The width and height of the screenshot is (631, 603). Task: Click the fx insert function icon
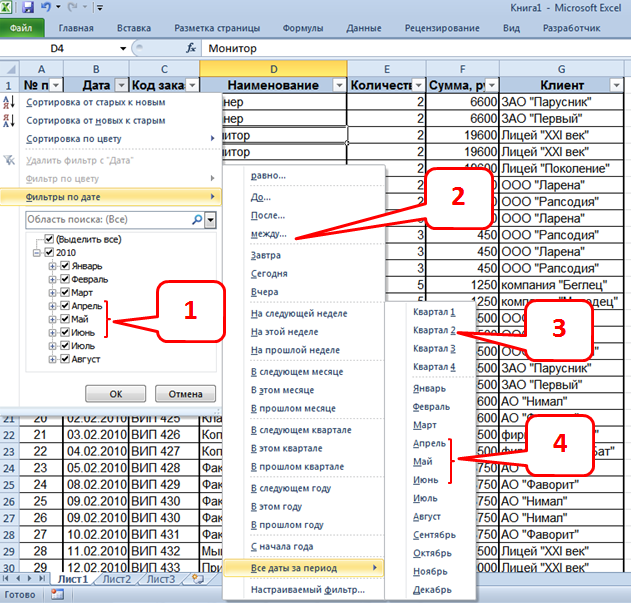coord(190,48)
